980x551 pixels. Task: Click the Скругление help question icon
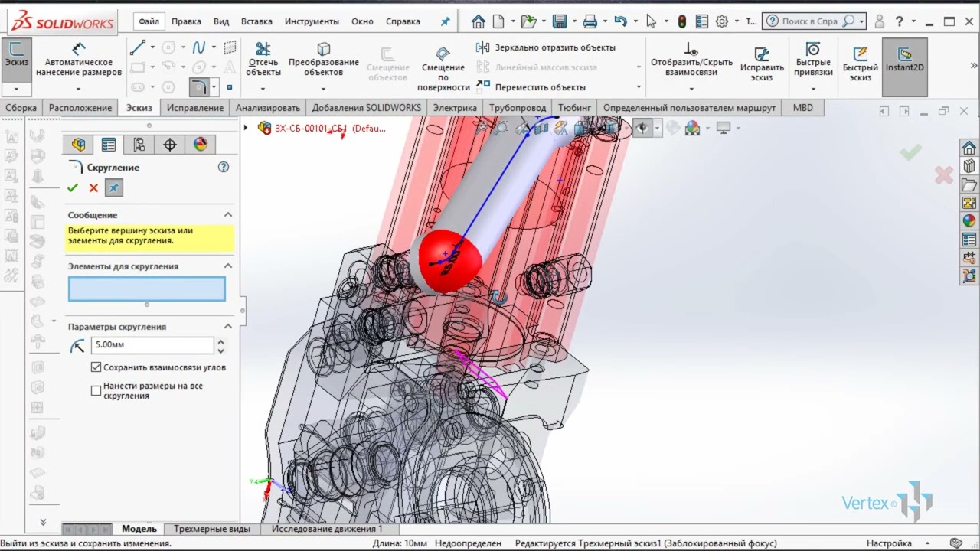(x=224, y=167)
